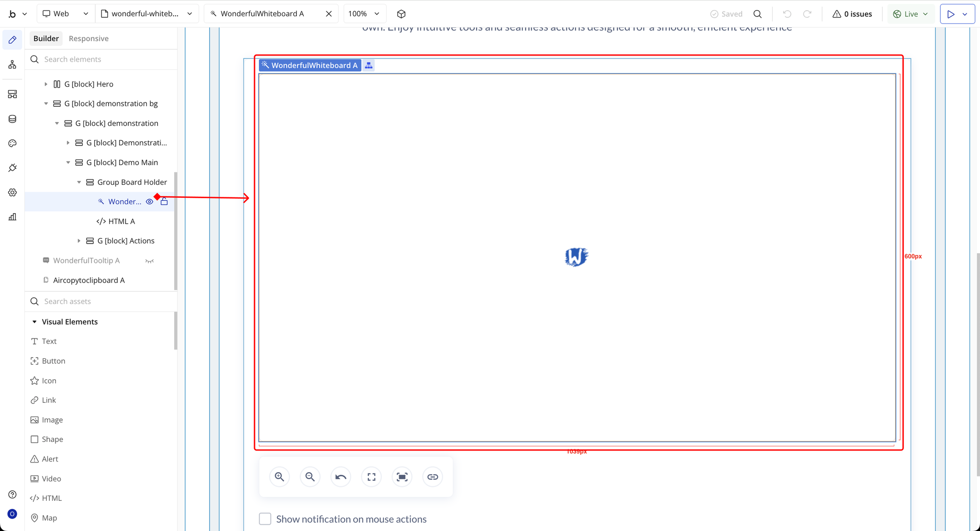
Task: Show the hidden WonderfulTooltip A element
Action: point(150,261)
